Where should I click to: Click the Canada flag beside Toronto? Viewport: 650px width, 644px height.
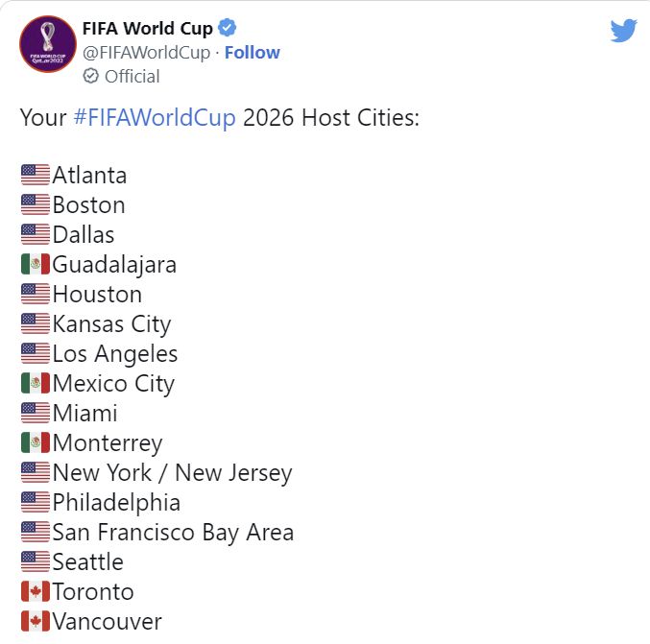coord(36,591)
